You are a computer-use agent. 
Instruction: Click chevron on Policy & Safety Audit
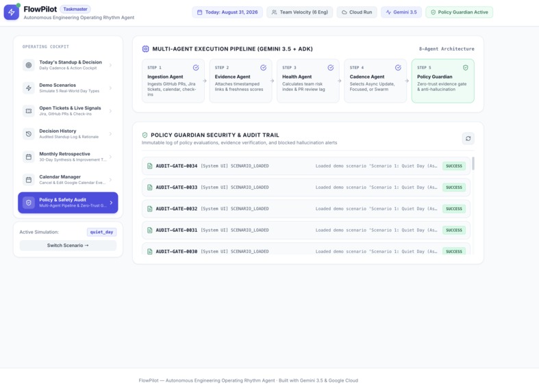tap(111, 202)
